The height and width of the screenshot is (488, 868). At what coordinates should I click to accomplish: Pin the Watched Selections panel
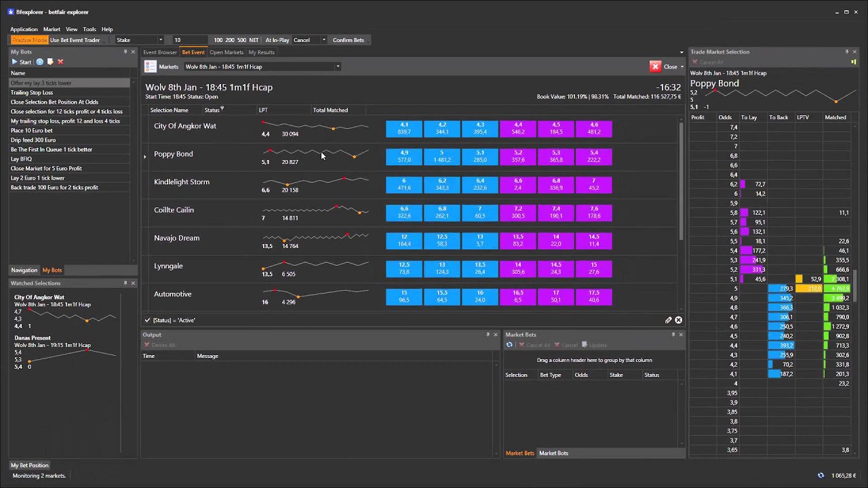[125, 283]
